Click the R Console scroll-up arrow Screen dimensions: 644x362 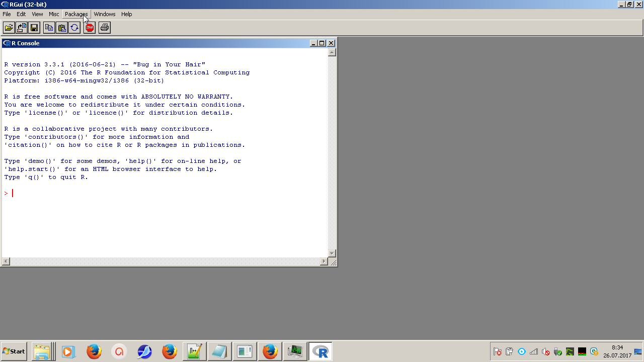pyautogui.click(x=332, y=52)
